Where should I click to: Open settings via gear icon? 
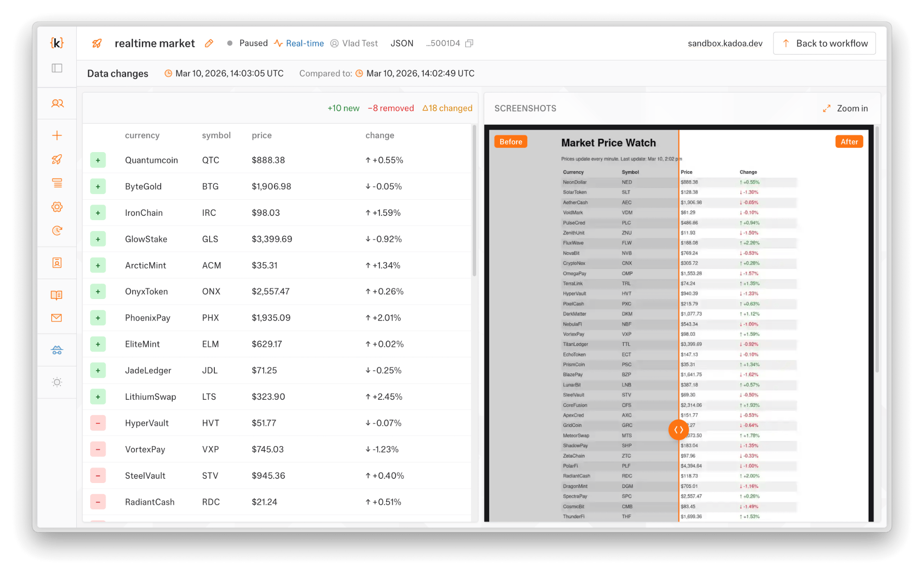(57, 207)
